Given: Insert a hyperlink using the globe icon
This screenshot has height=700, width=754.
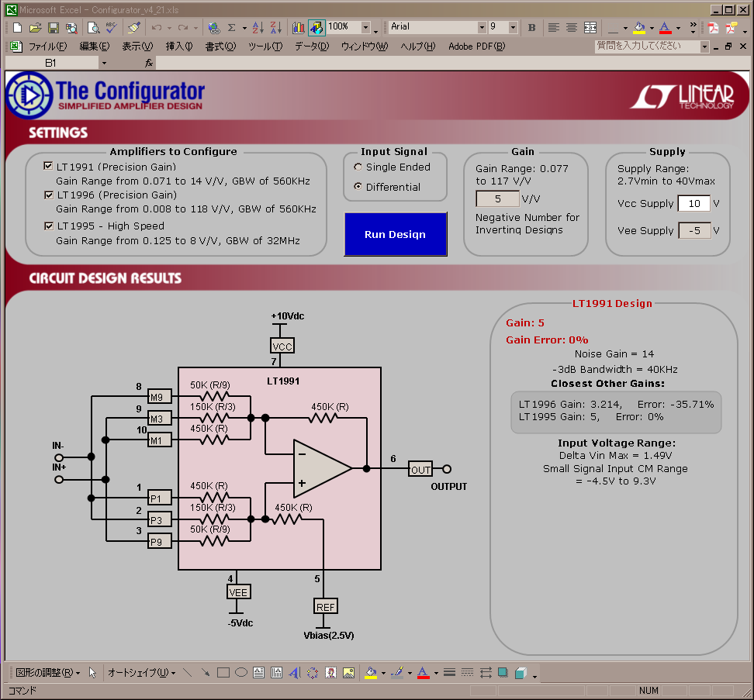Looking at the screenshot, I should click(x=214, y=28).
